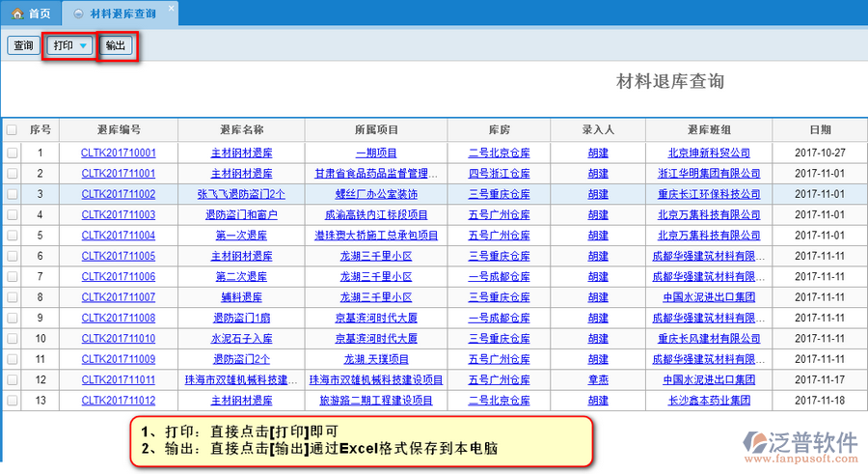Click 章燕 in the 录入人 column
The height and width of the screenshot is (474, 868).
point(598,379)
